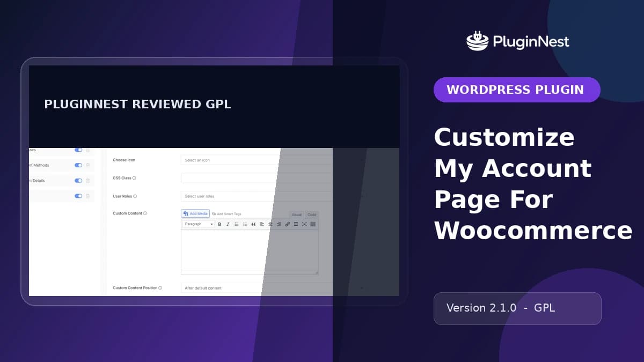This screenshot has width=644, height=362.
Task: Click the WORDPRESS PLUGIN badge
Action: coord(517,90)
